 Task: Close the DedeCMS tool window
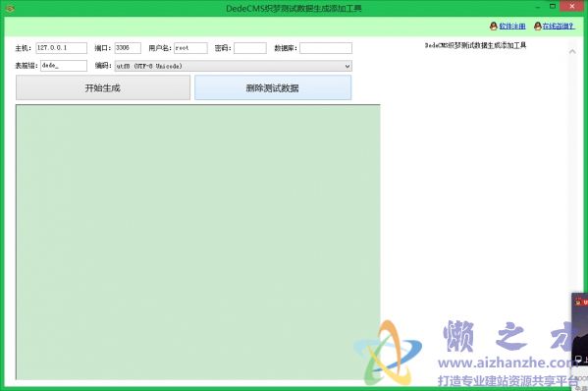[x=572, y=6]
